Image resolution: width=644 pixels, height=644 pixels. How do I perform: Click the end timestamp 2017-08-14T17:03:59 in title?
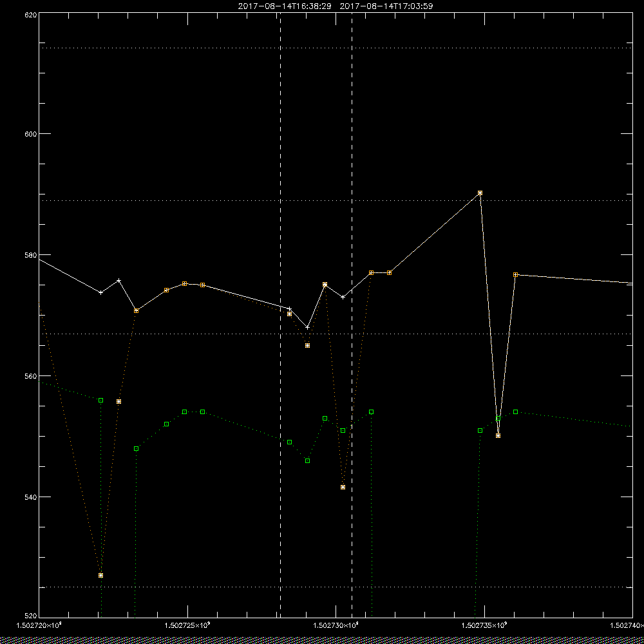[386, 6]
